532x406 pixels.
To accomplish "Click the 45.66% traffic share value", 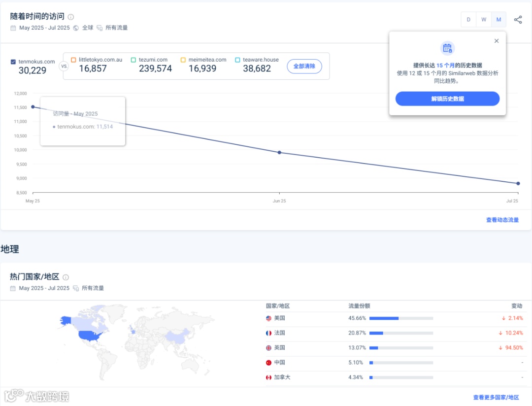I will coord(357,318).
